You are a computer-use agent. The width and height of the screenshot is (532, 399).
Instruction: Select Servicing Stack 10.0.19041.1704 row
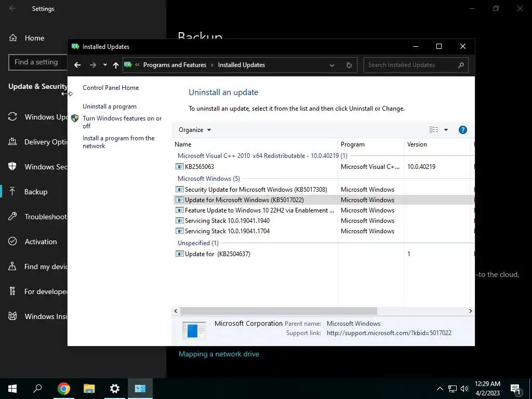(323, 231)
